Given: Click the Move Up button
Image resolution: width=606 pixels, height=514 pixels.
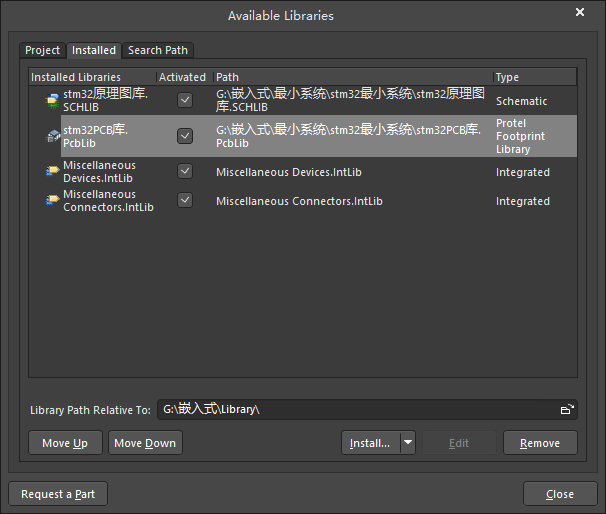Looking at the screenshot, I should [65, 443].
